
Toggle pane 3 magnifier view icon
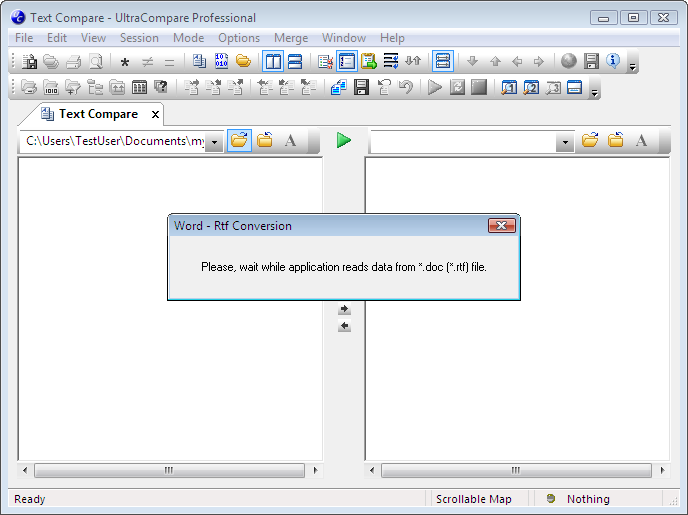point(553,87)
